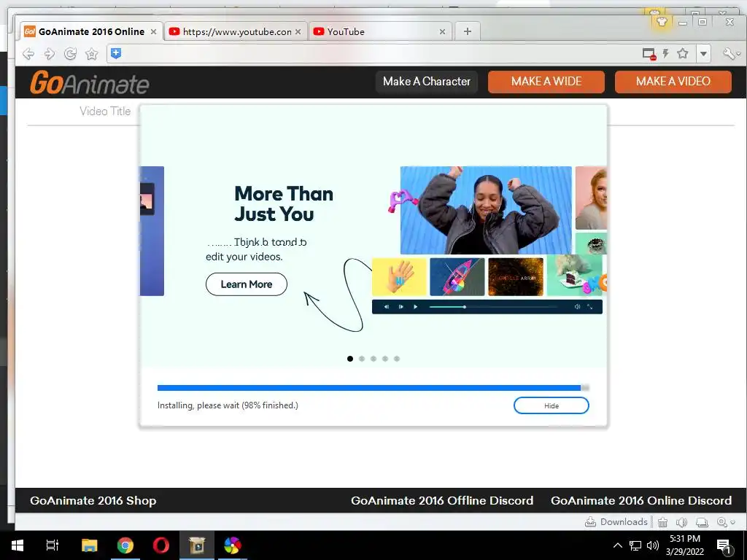Image resolution: width=747 pixels, height=560 pixels.
Task: Open Windows notification center
Action: (724, 546)
